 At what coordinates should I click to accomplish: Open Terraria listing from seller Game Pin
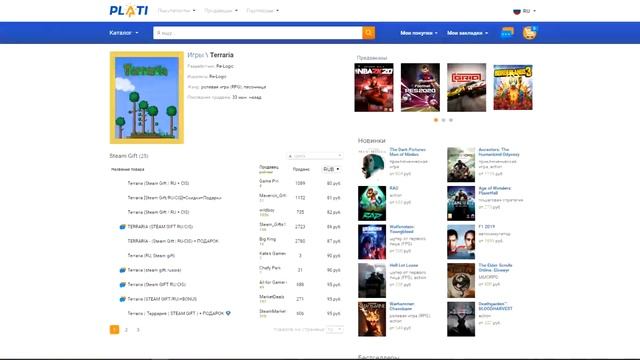point(158,183)
